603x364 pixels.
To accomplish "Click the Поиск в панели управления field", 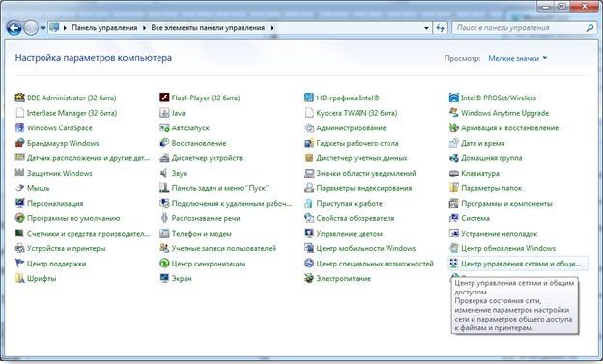I will [x=520, y=28].
